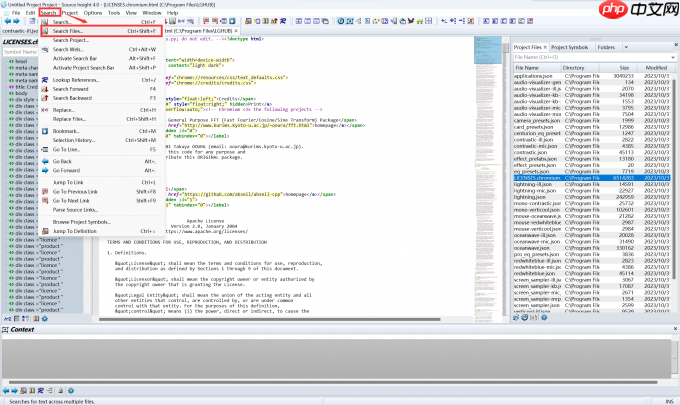Screen dimensions: 680x405
Task: Click the Search Forward icon
Action: pyautogui.click(x=44, y=89)
